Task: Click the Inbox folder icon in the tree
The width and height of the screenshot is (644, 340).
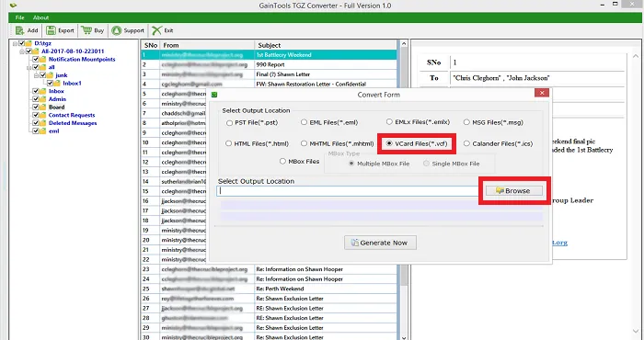Action: coord(42,91)
